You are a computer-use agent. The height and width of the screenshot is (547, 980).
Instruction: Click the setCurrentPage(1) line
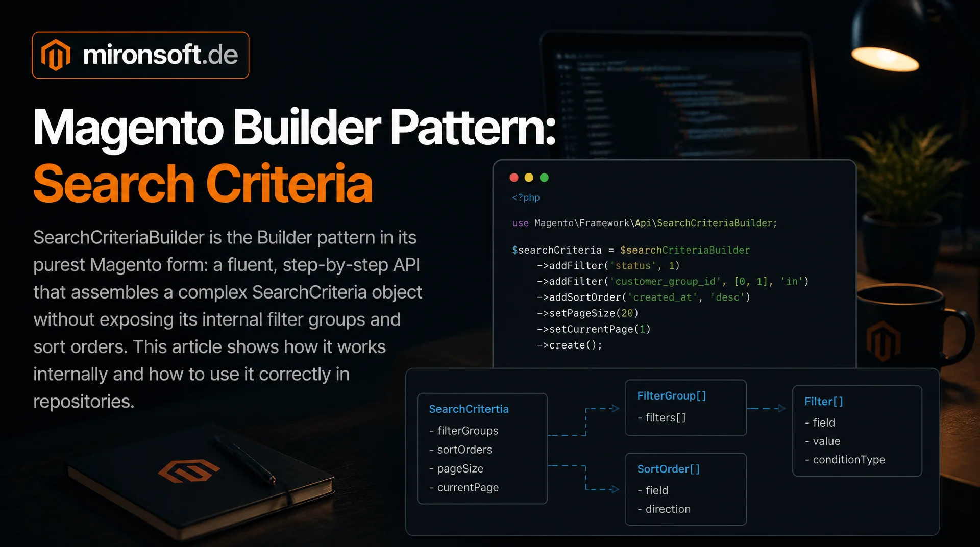pyautogui.click(x=594, y=329)
